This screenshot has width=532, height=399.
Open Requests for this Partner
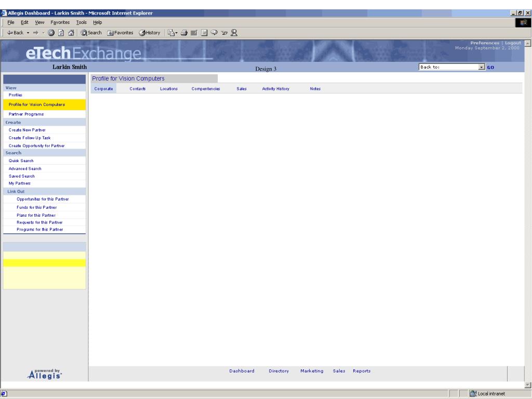[x=39, y=222]
